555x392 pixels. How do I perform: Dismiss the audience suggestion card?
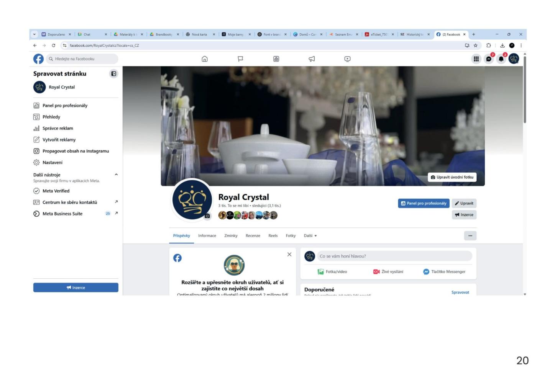coord(289,255)
